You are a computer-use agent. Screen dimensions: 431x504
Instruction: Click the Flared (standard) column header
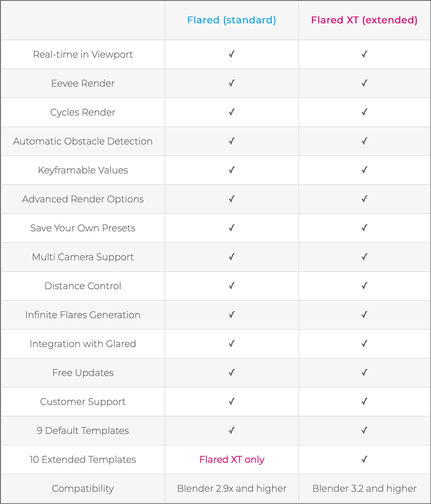point(231,20)
